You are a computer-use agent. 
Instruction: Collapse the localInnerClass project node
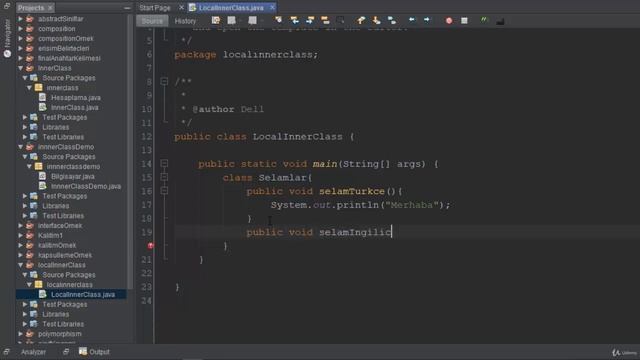[20, 265]
